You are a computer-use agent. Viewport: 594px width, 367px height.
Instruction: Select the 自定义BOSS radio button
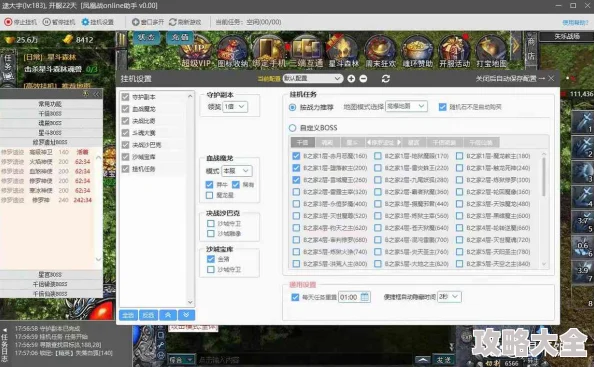[292, 128]
